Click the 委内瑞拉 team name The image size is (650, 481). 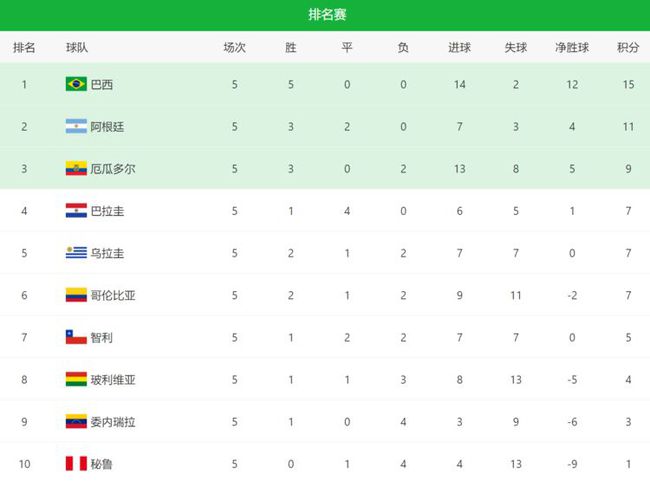(113, 421)
